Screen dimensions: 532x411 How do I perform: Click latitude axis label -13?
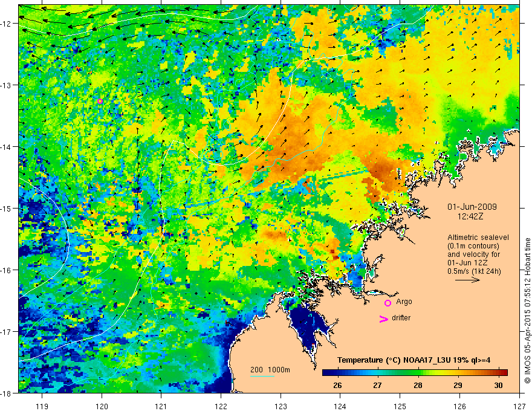[7, 85]
